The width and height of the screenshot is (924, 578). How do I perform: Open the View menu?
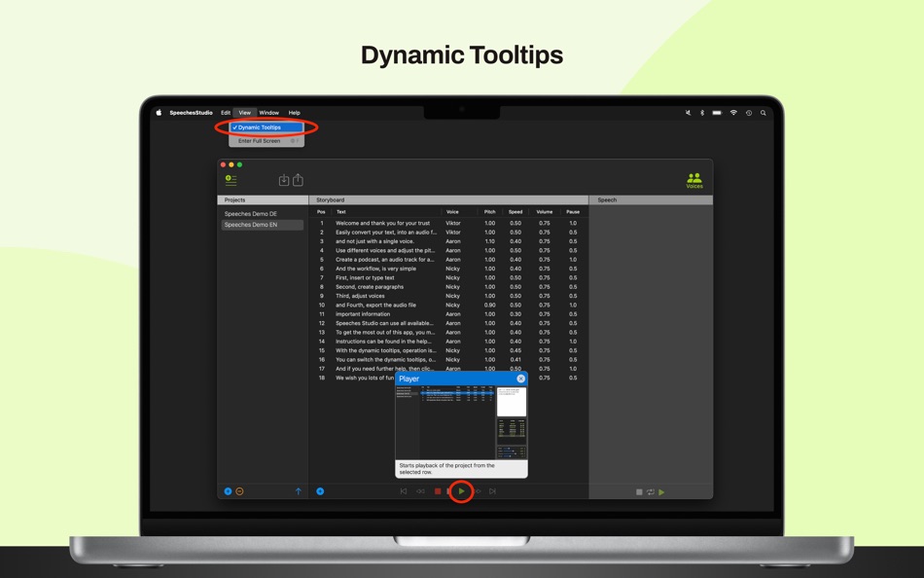[244, 112]
